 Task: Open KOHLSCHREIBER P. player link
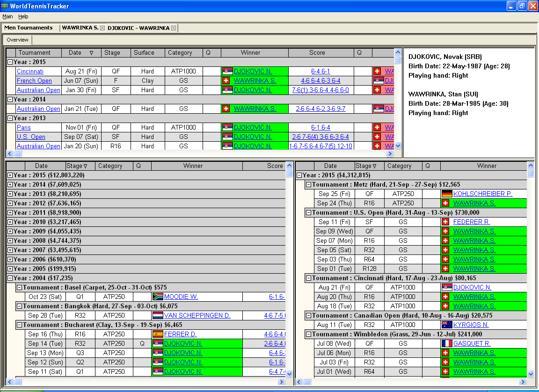(483, 194)
